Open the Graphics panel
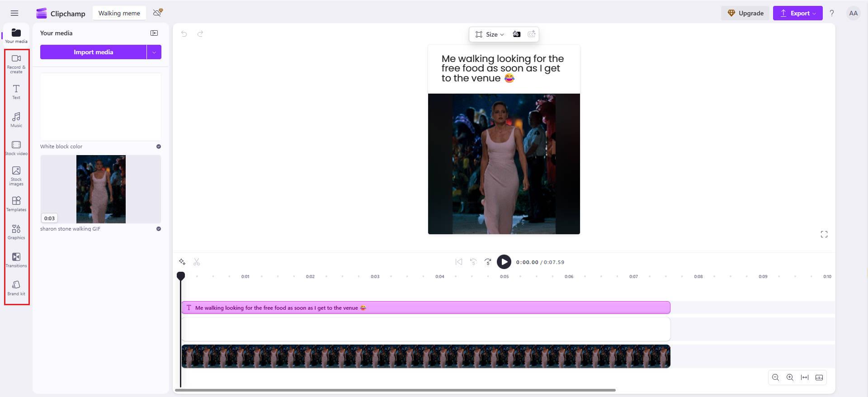Image resolution: width=868 pixels, height=397 pixels. coord(16,232)
